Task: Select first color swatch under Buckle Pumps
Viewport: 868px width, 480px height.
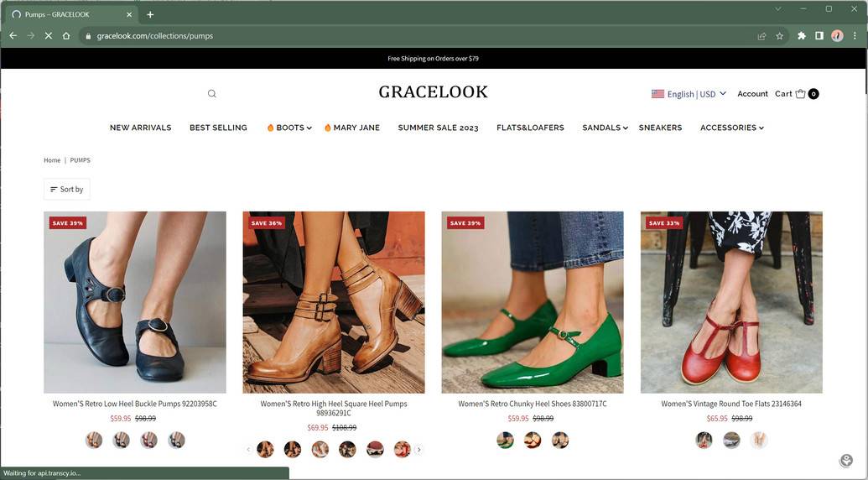Action: 94,440
